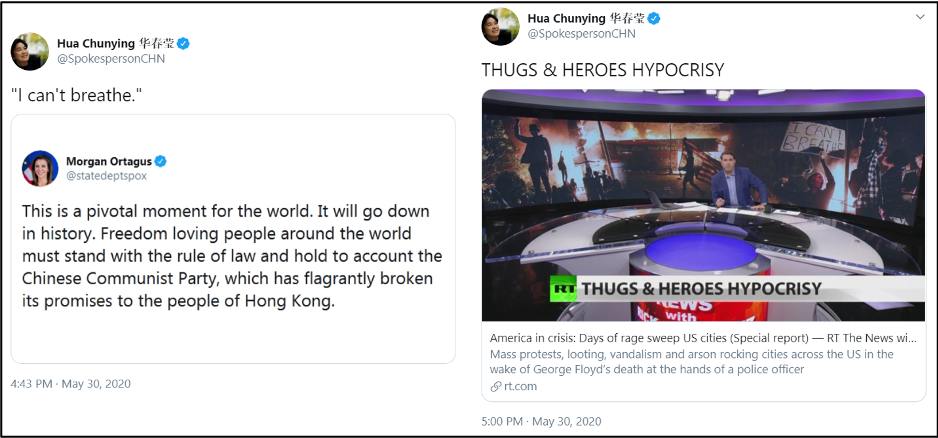Click the verified badge beside Morgan Ortagus
The width and height of the screenshot is (938, 438).
(x=160, y=162)
